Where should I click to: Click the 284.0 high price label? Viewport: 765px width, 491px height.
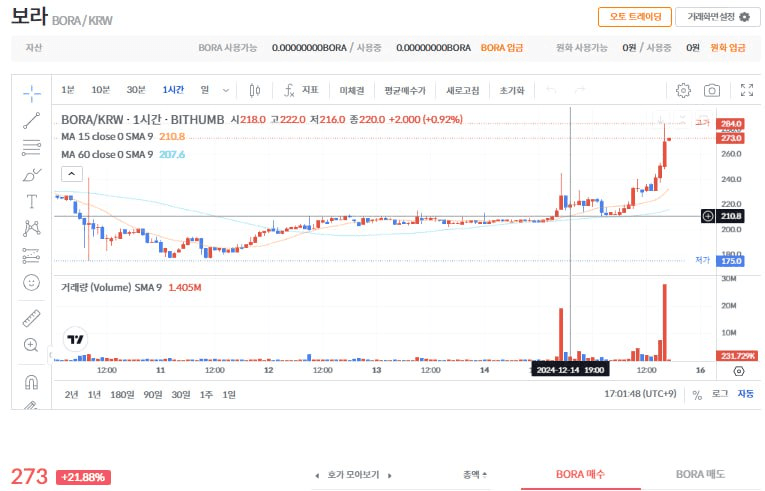click(730, 123)
